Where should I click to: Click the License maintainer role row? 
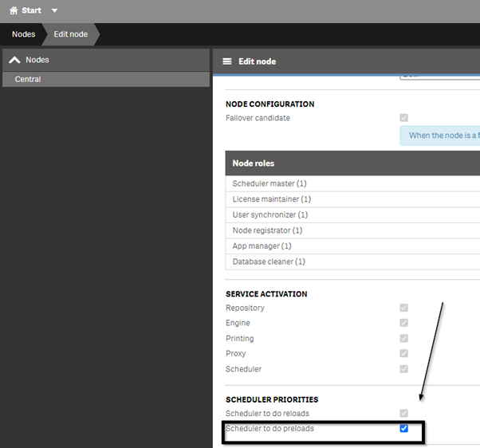352,199
